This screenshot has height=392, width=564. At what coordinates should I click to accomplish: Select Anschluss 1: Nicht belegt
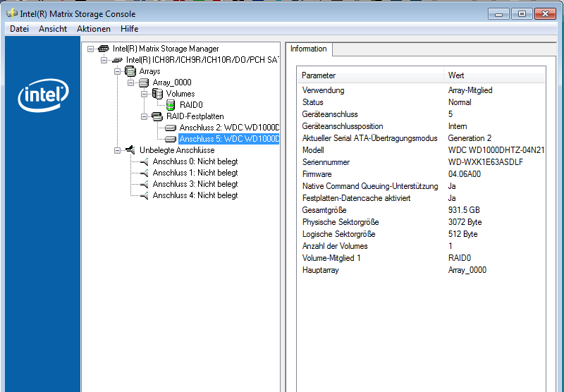(x=195, y=173)
